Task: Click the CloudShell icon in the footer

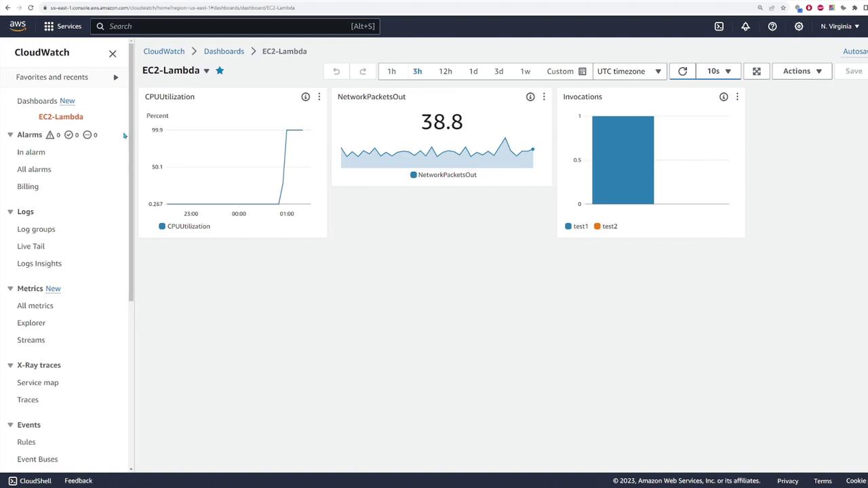Action: (x=12, y=481)
